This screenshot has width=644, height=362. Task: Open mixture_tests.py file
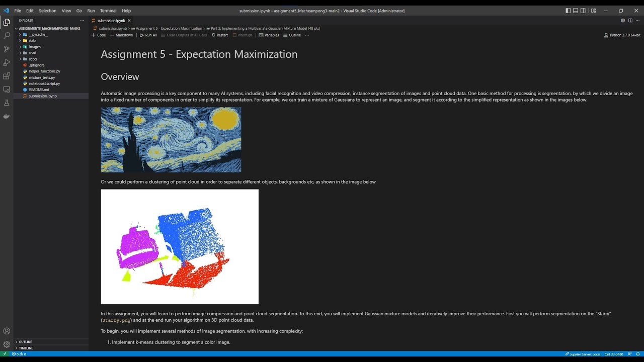pos(42,77)
